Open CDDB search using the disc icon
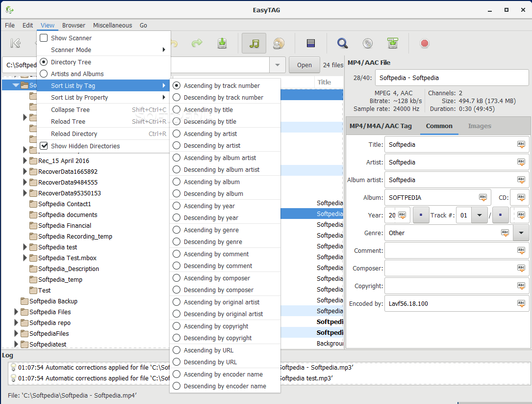This screenshot has width=532, height=404. point(367,43)
